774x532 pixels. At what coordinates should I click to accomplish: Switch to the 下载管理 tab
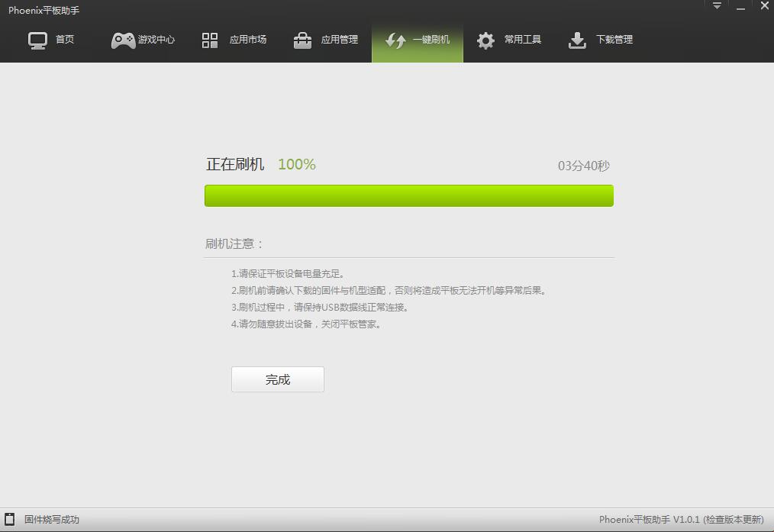pos(600,40)
